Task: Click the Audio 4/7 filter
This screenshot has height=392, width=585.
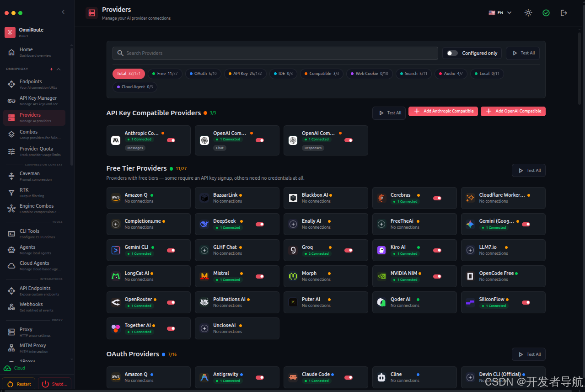Action: 451,74
